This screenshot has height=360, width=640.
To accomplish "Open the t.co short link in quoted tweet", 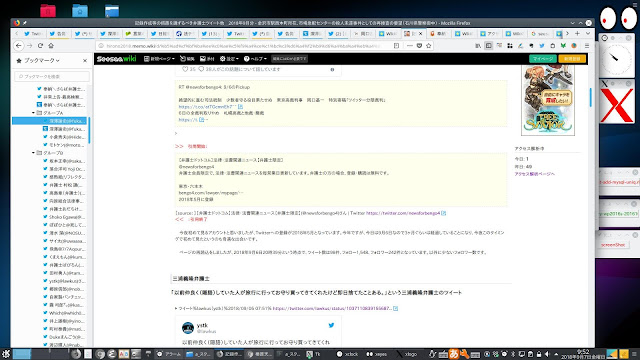I will 207,107.
